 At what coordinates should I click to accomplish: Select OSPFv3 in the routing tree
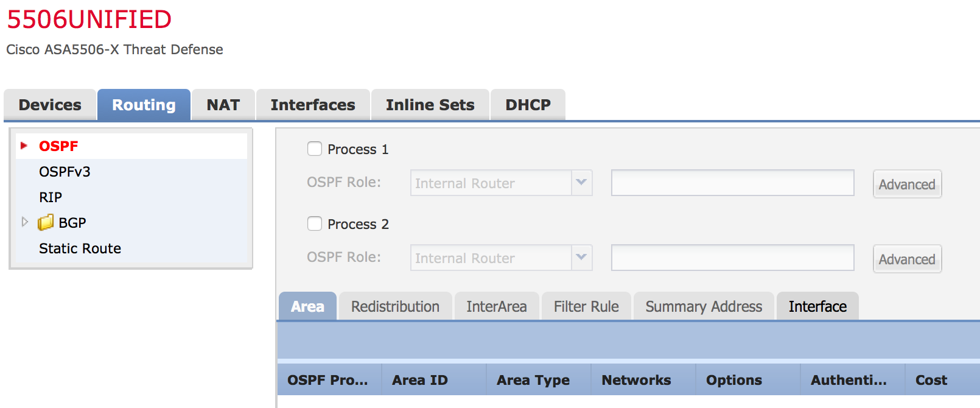click(65, 172)
